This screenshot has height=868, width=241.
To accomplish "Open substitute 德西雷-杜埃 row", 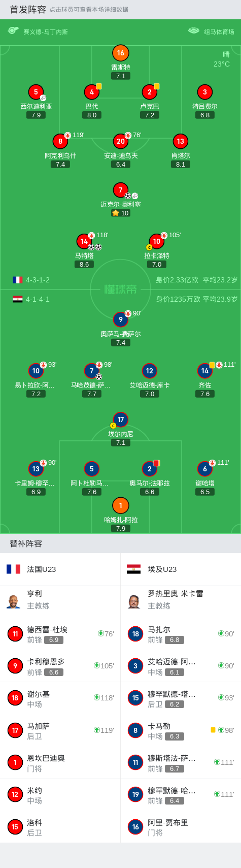I will click(x=60, y=634).
